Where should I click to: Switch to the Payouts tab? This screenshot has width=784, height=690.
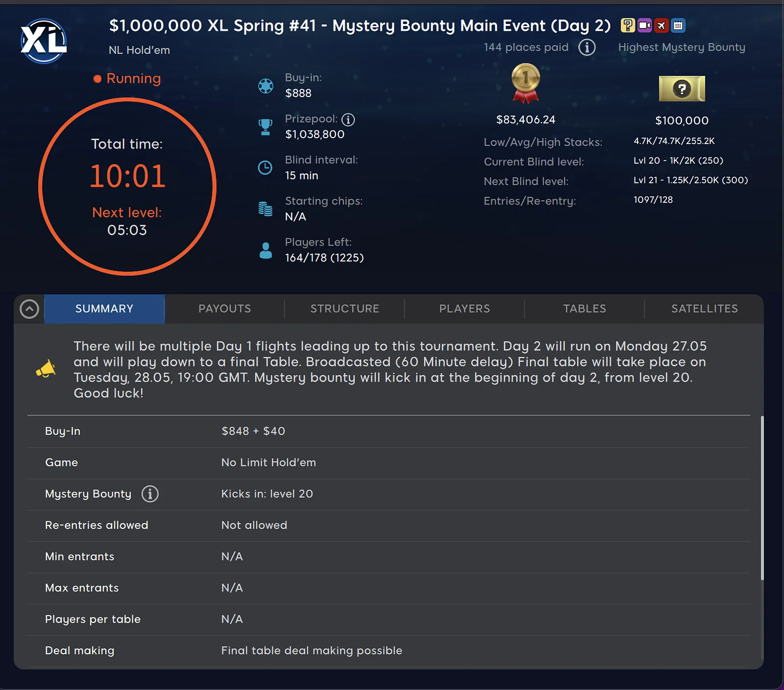point(224,309)
